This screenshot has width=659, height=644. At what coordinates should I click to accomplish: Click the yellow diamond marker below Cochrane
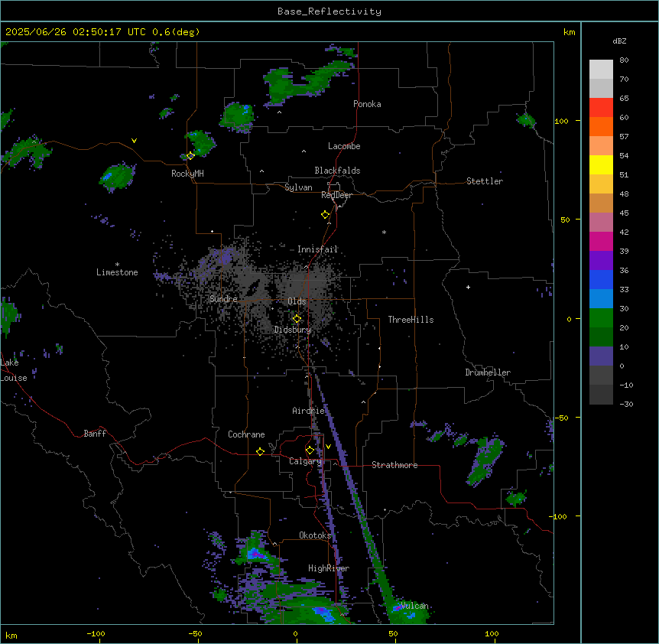pyautogui.click(x=260, y=451)
